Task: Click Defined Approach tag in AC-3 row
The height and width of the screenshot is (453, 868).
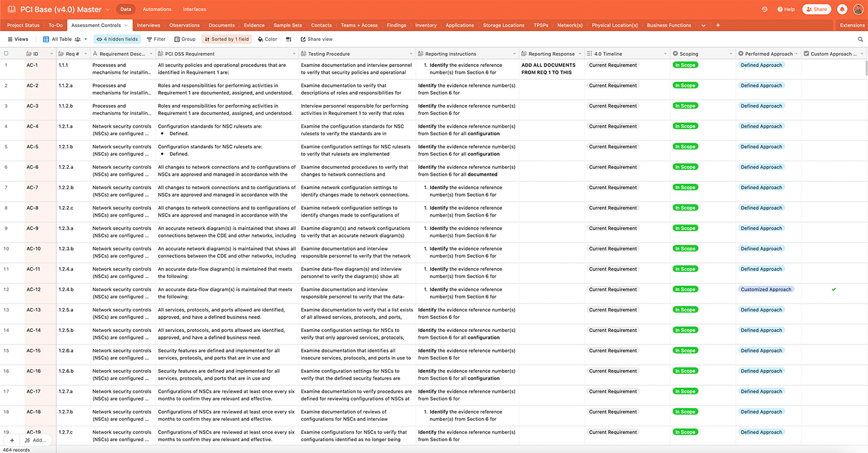Action: click(x=762, y=106)
